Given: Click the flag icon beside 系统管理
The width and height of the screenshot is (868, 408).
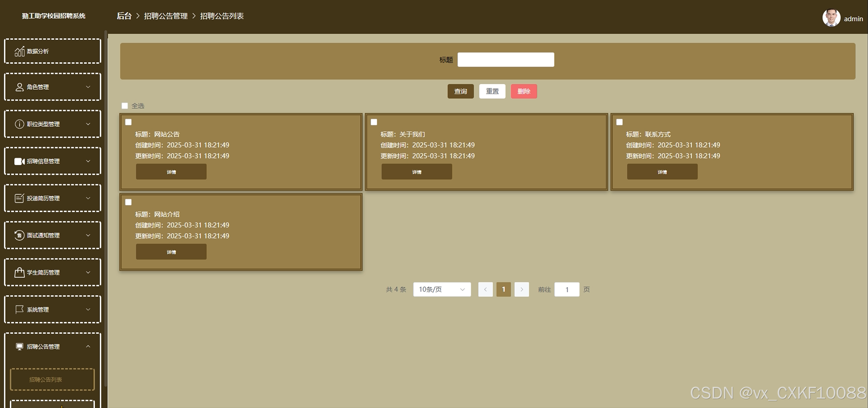Looking at the screenshot, I should 20,309.
